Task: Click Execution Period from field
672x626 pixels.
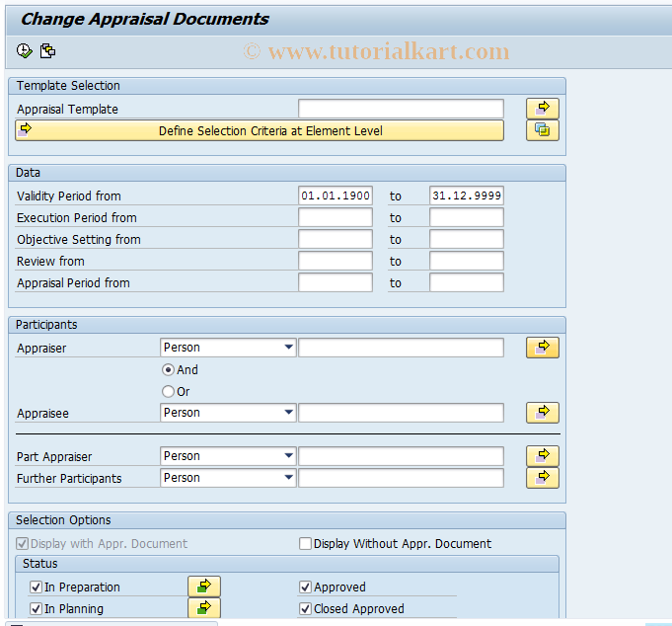Action: (x=336, y=217)
